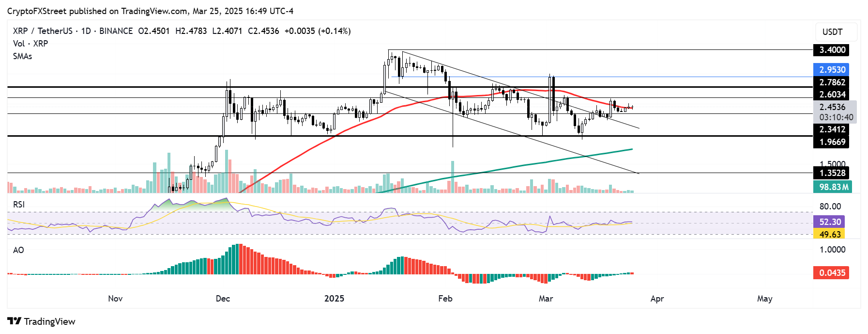Click the Nov date axis label
Viewport: 868px width, 334px height.
pos(115,299)
